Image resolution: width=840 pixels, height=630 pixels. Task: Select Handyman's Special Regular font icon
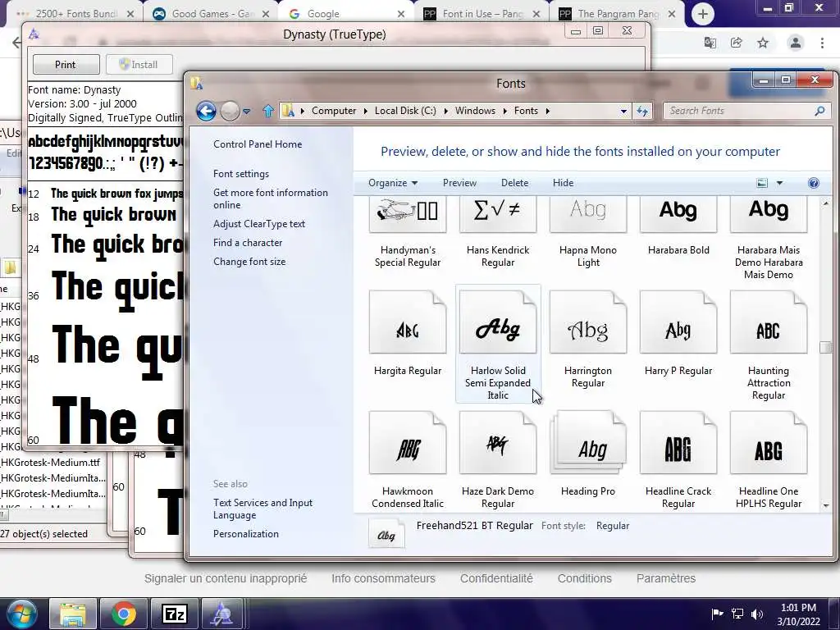click(x=408, y=214)
